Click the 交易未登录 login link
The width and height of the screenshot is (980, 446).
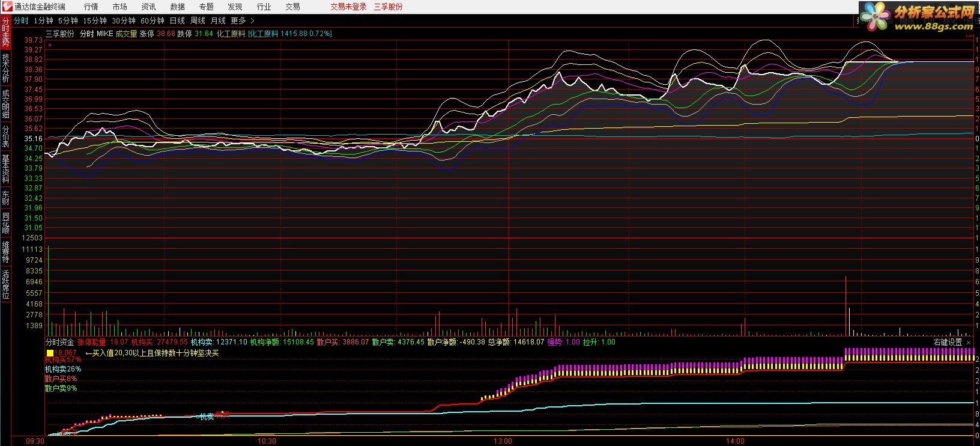(348, 7)
